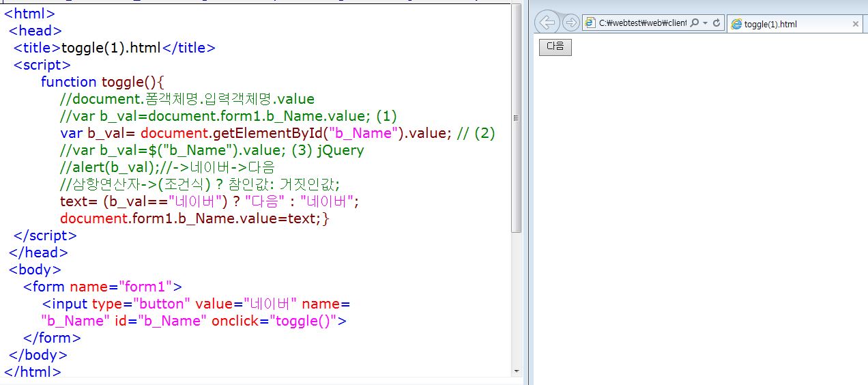Click the getElementById("b_Name") code line
This screenshot has height=385, width=868.
coord(277,133)
